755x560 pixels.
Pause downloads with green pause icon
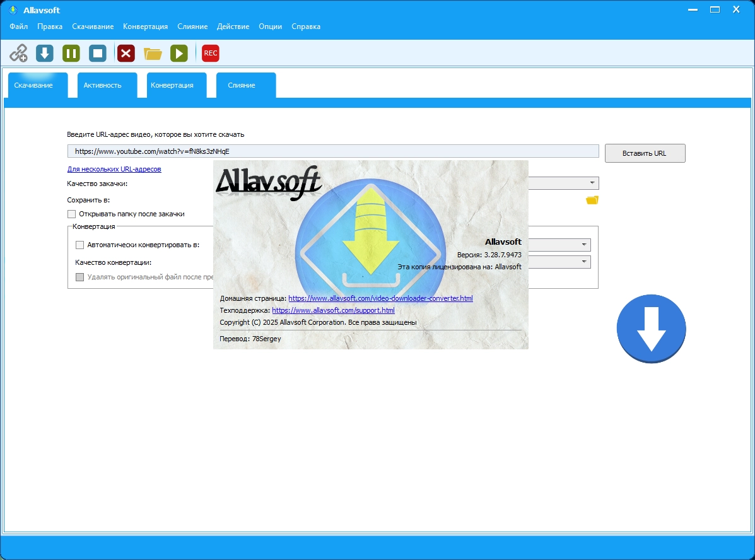click(x=71, y=53)
